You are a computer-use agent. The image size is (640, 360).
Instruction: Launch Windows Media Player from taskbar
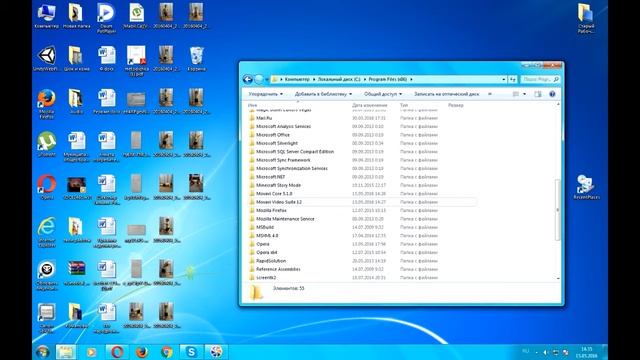click(91, 351)
